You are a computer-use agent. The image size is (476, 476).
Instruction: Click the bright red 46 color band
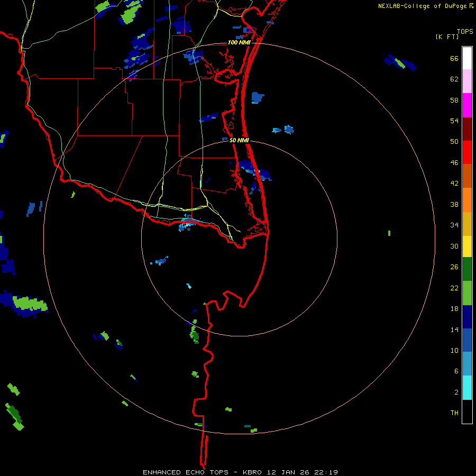point(467,152)
